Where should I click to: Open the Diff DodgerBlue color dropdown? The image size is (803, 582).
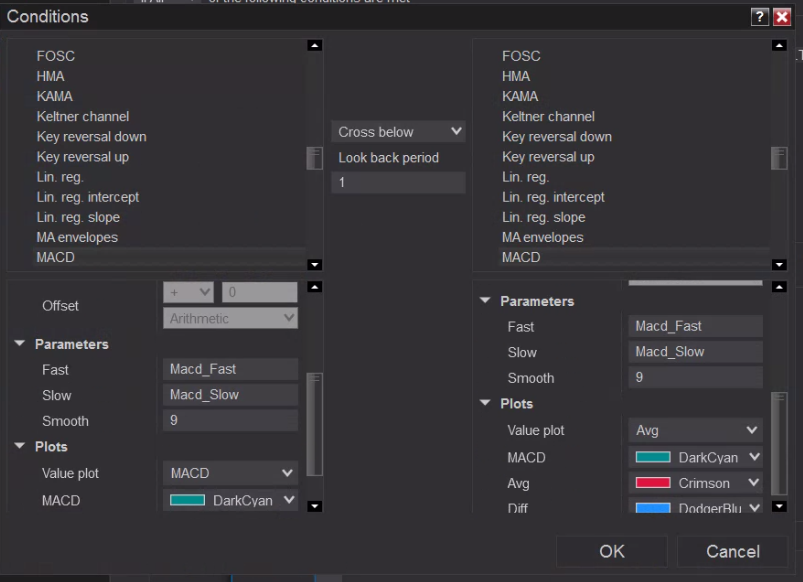tap(695, 507)
